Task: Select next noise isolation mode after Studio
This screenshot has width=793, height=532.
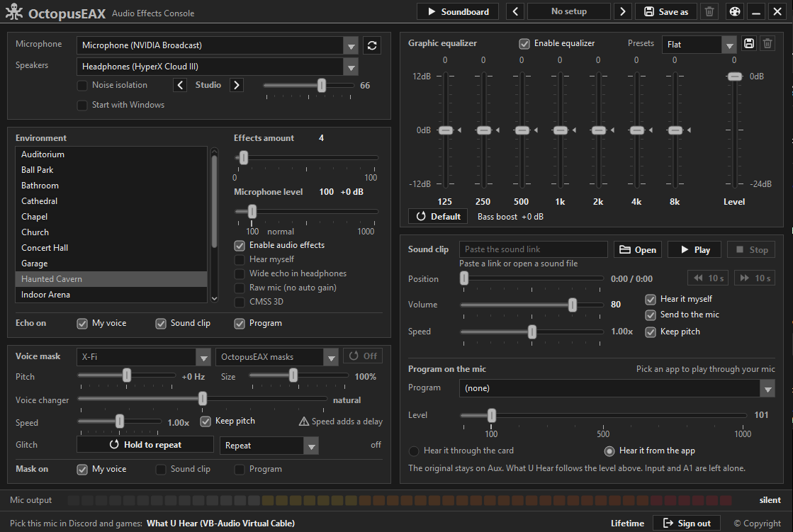Action: click(x=236, y=85)
